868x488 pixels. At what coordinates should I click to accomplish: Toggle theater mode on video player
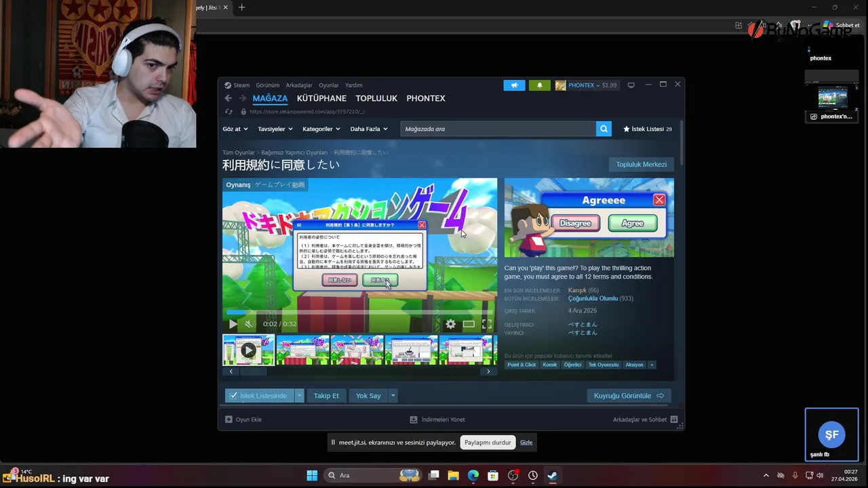(x=469, y=324)
